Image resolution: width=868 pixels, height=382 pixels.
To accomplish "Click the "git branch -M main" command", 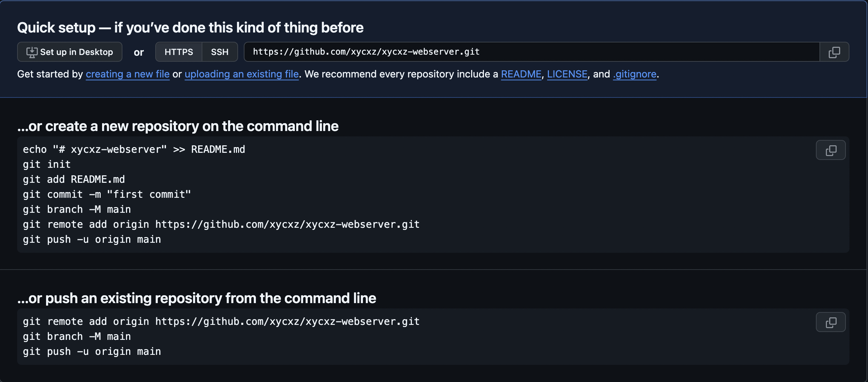I will click(77, 209).
